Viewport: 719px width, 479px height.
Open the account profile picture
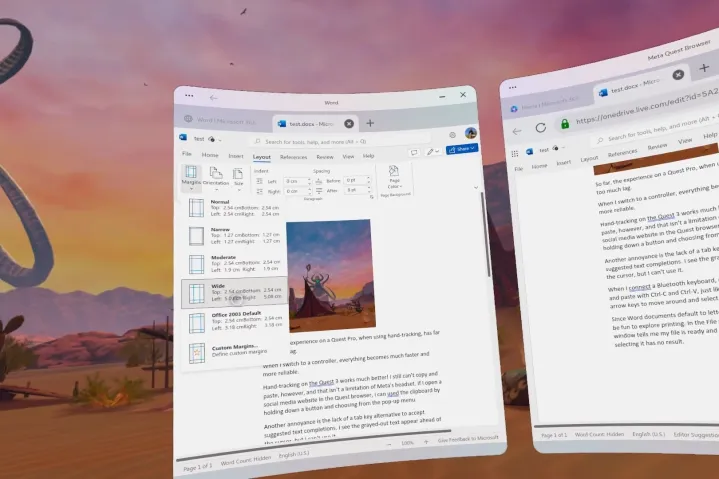click(x=470, y=133)
